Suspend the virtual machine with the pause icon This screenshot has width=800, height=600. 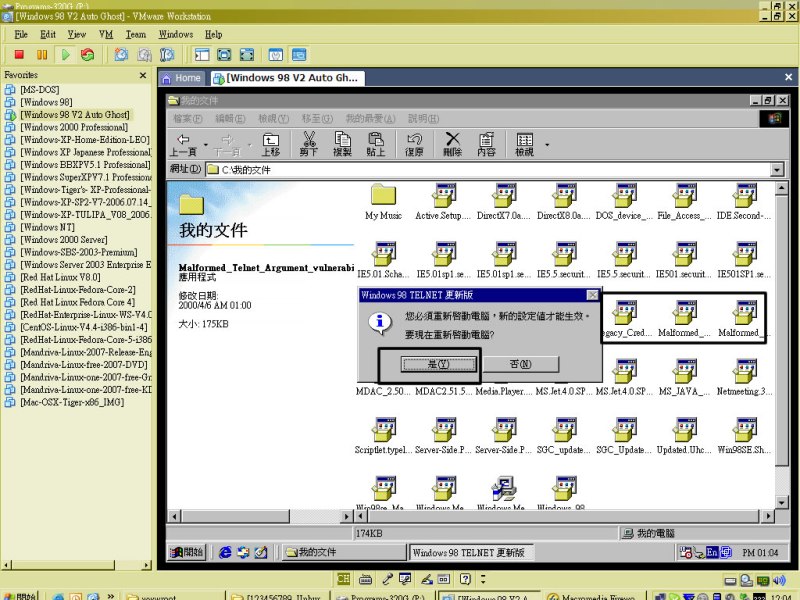42,55
